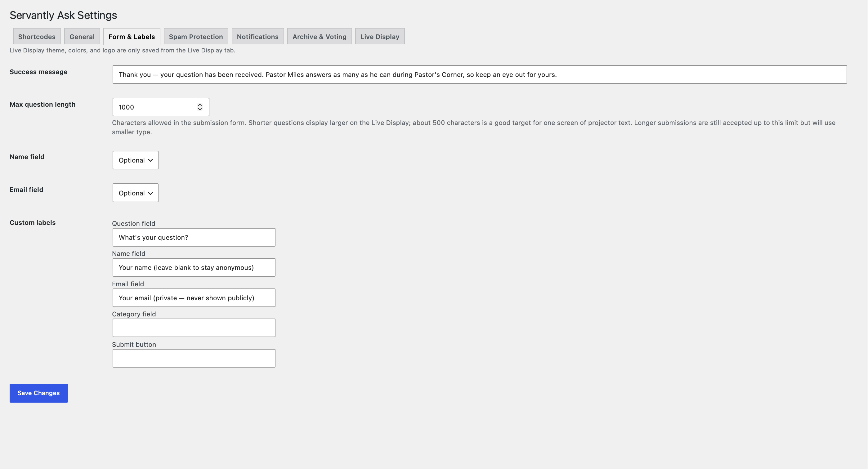The image size is (868, 469).
Task: Open the Email field Optional dropdown
Action: (136, 193)
